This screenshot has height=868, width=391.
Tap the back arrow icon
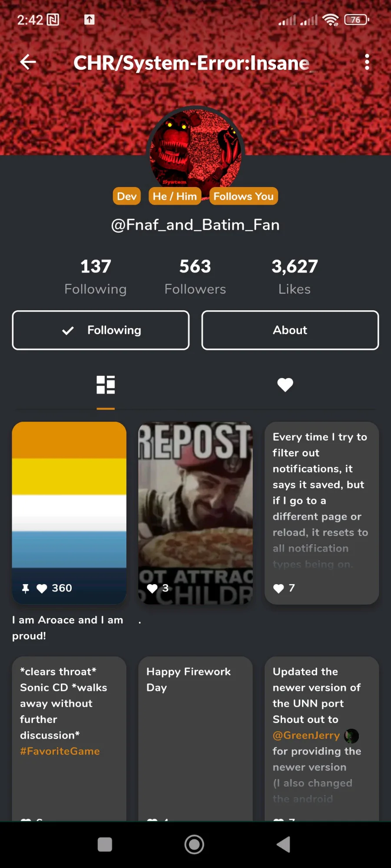[28, 62]
